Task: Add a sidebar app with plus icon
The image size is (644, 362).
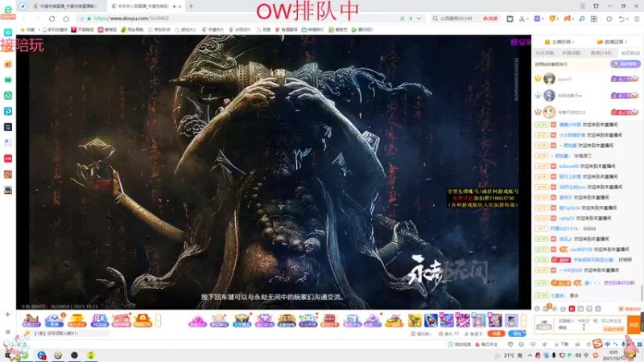Action: [x=7, y=315]
